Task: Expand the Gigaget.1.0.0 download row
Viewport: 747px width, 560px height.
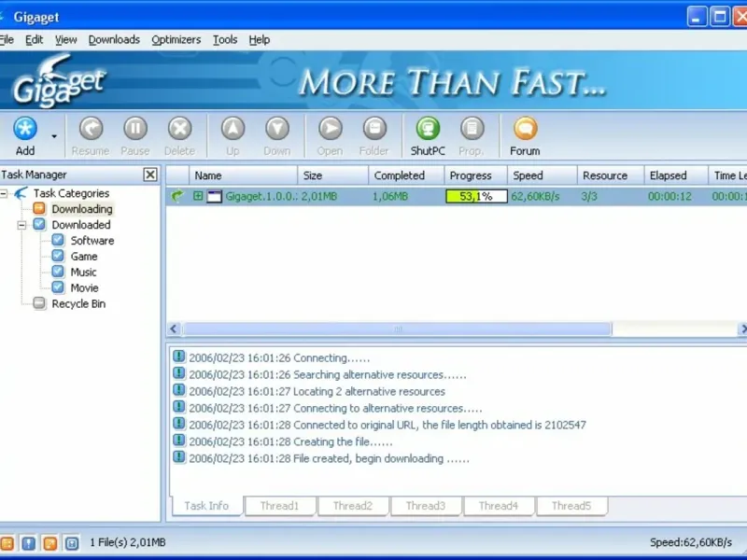Action: tap(198, 197)
